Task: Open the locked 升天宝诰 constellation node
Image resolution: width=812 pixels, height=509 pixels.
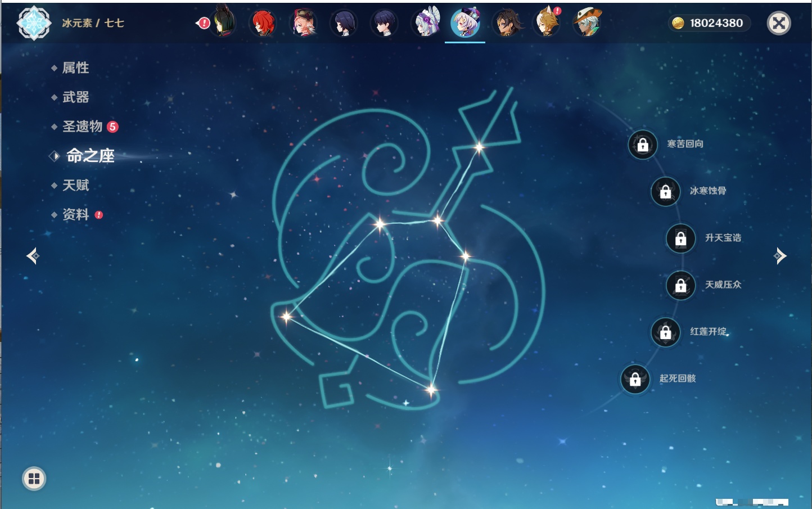Action: [681, 238]
